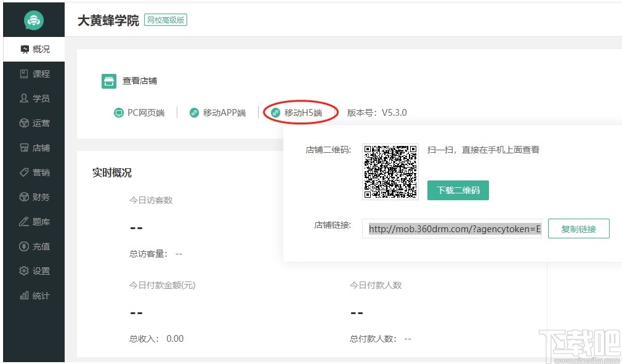This screenshot has width=622, height=364.
Task: Select the 财务 (Finance) sidebar icon
Action: pos(34,196)
